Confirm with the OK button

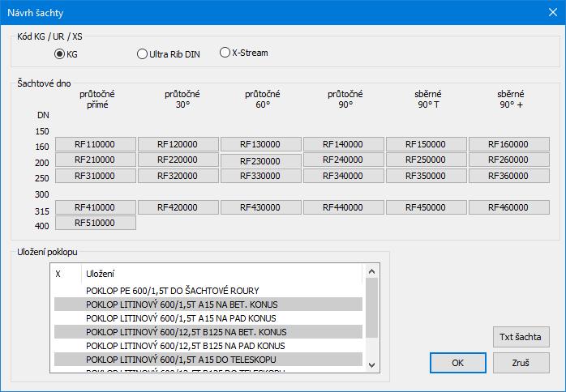[457, 363]
